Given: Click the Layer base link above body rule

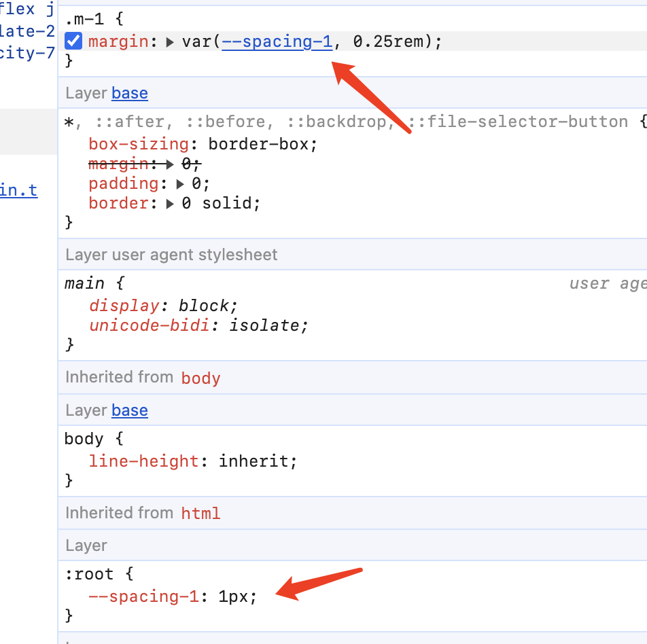Looking at the screenshot, I should pos(130,410).
